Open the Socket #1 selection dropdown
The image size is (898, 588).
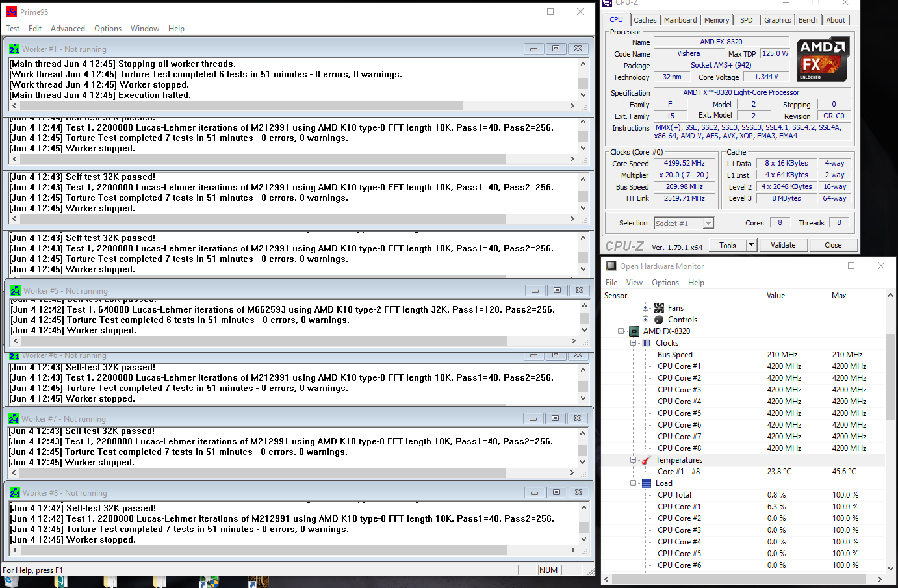684,224
